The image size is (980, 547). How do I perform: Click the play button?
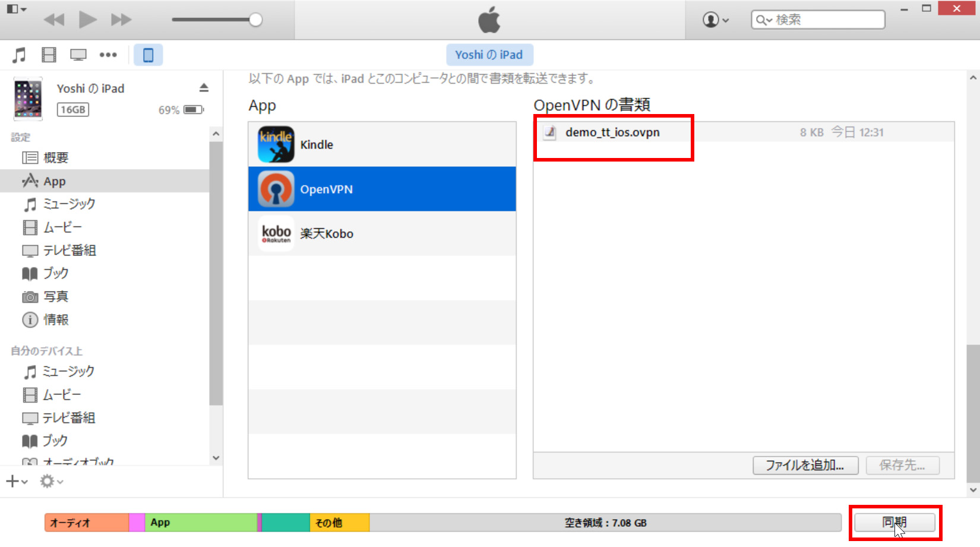[88, 20]
